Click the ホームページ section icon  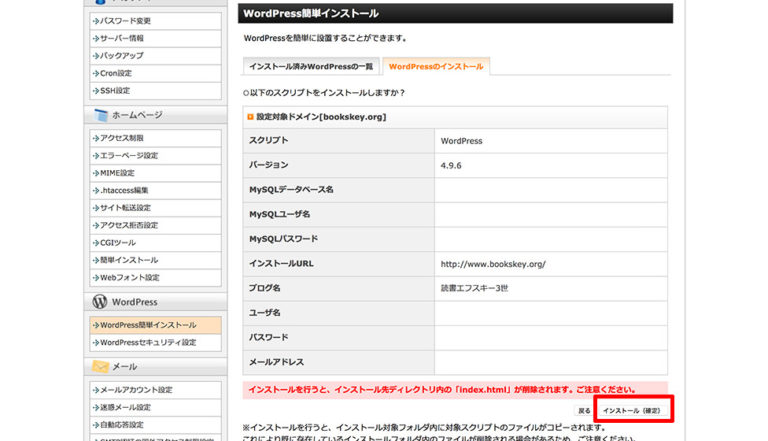pos(101,115)
